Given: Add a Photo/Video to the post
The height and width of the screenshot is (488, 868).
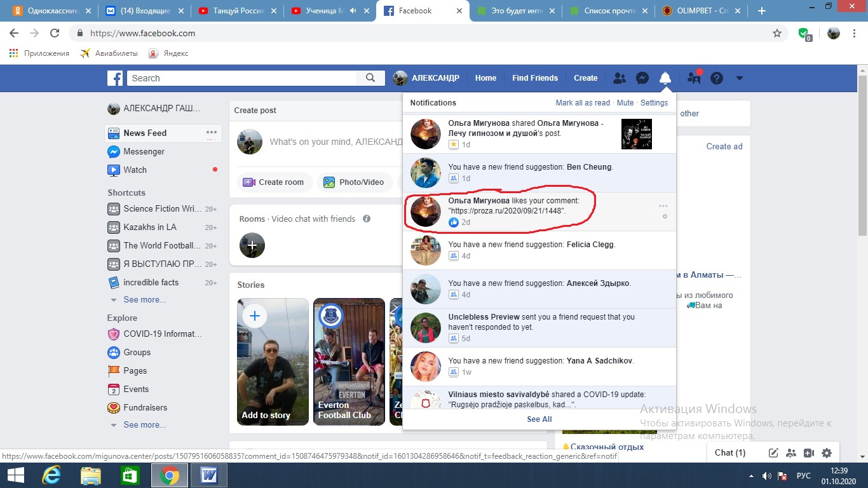Looking at the screenshot, I should (x=354, y=182).
